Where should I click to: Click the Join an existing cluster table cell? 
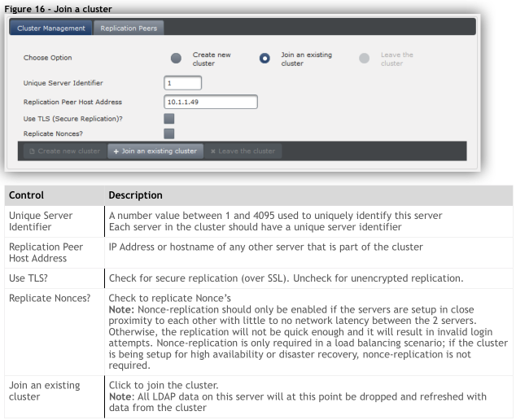55,396
